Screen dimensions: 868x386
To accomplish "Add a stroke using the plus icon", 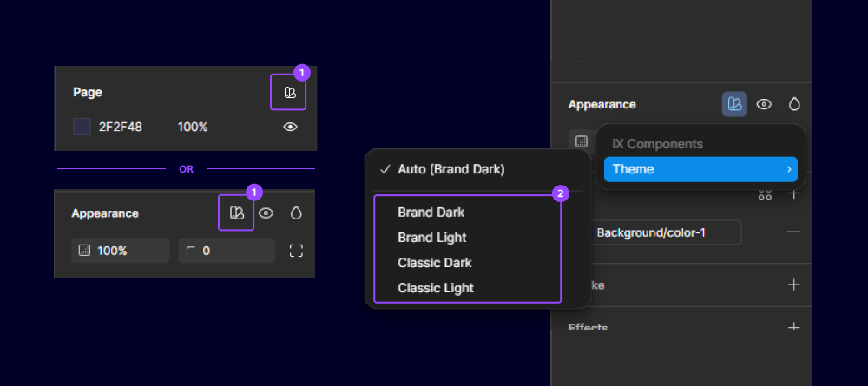I will (x=792, y=285).
